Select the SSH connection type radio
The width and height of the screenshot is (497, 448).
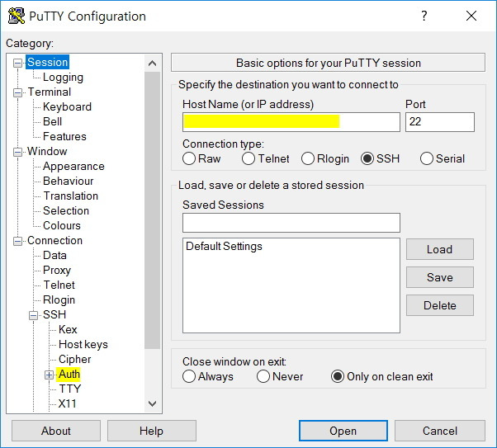coord(367,158)
